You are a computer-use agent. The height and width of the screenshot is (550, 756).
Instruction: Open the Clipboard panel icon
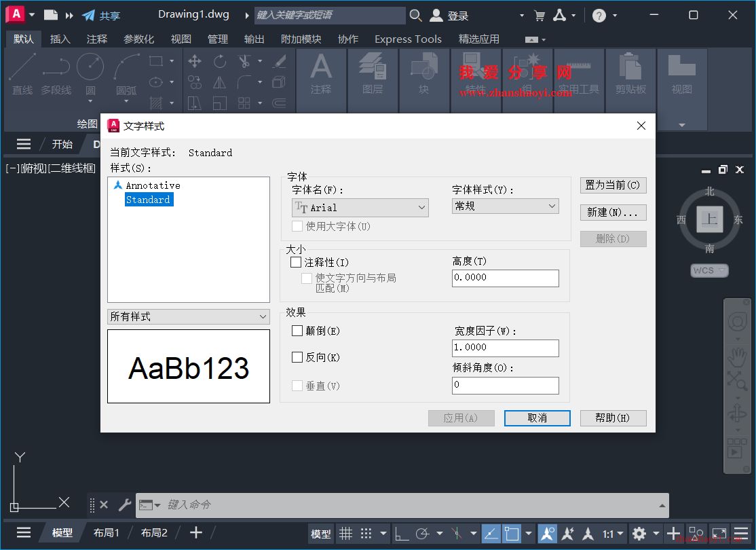630,73
